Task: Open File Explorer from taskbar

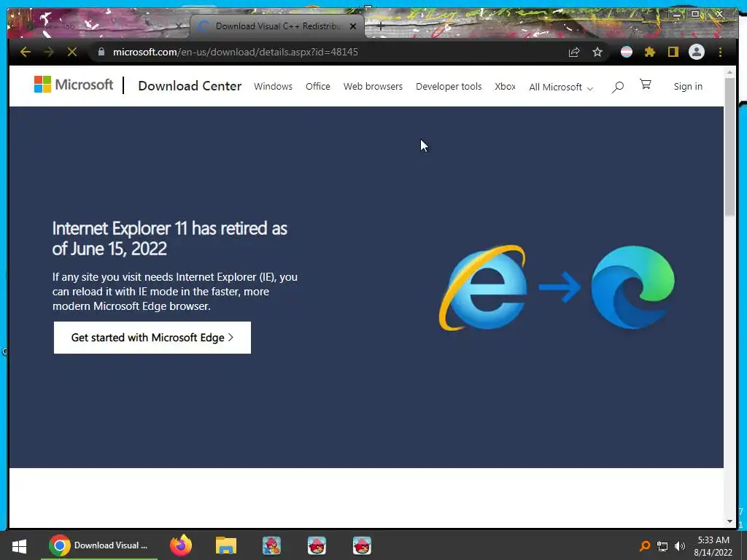Action: coord(226,545)
